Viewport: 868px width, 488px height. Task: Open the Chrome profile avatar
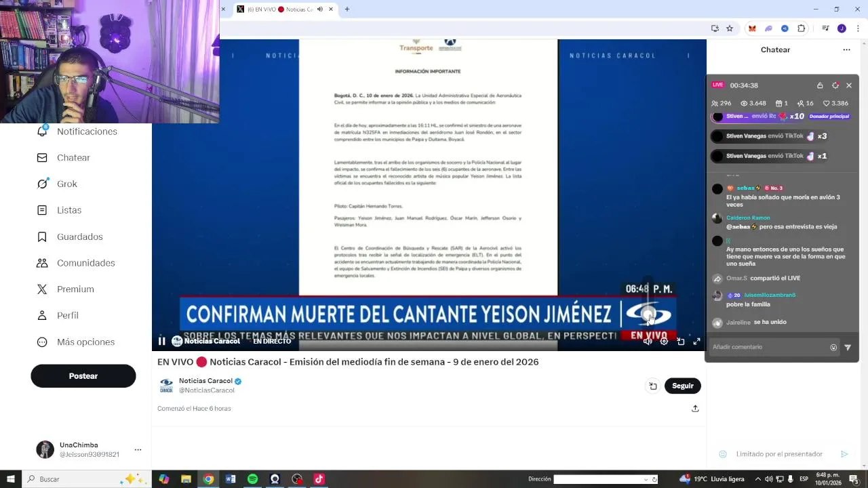coord(842,28)
